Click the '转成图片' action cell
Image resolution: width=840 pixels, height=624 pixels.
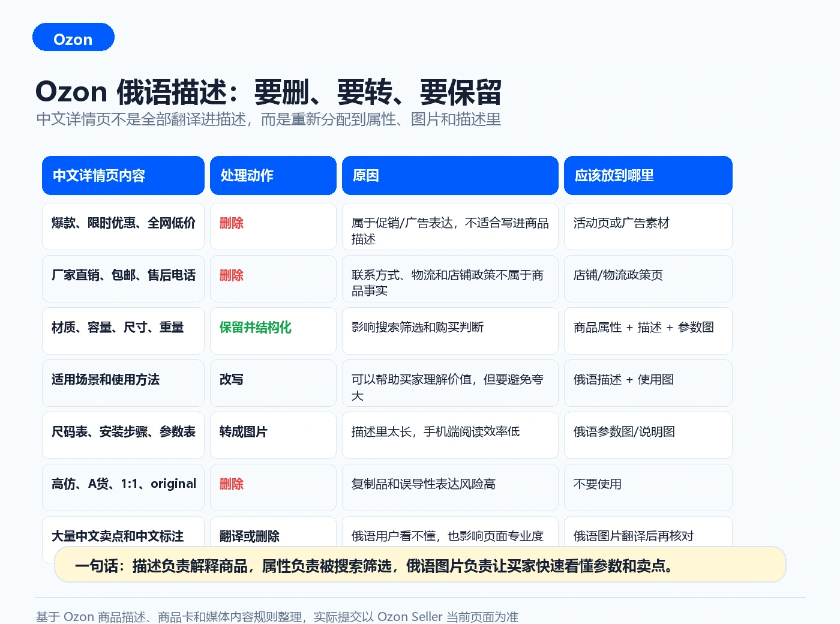point(273,435)
